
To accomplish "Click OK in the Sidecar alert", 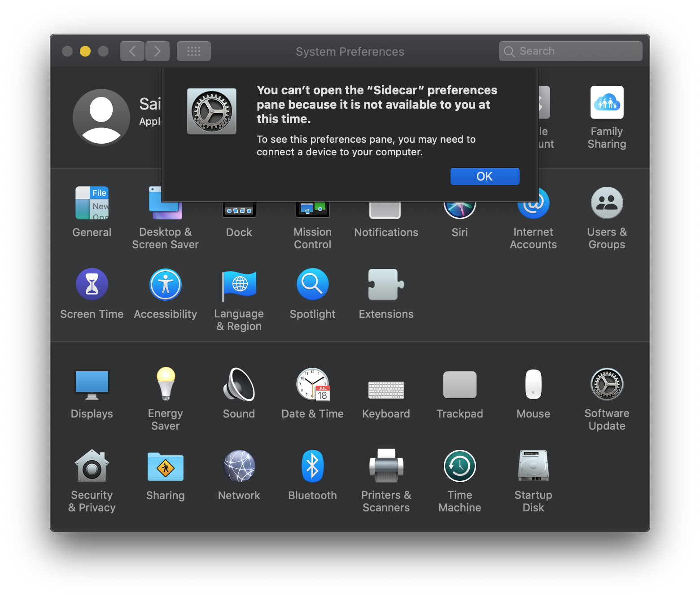I will 485,176.
